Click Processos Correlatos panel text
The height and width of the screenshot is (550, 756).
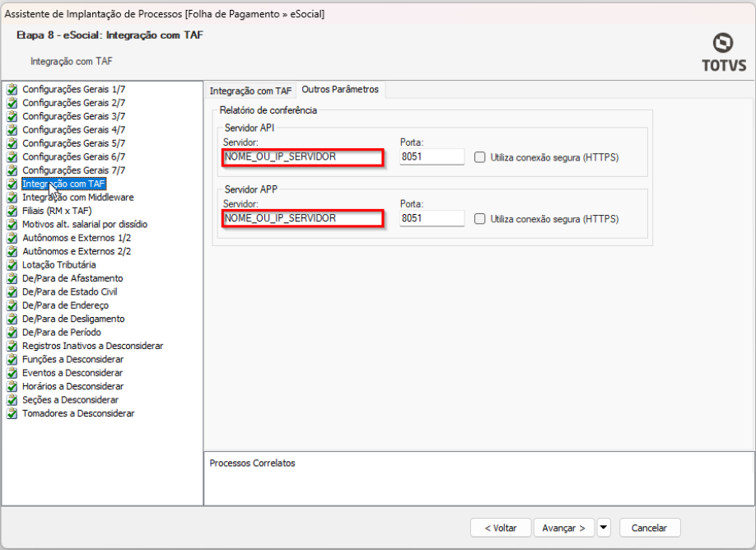coord(252,463)
